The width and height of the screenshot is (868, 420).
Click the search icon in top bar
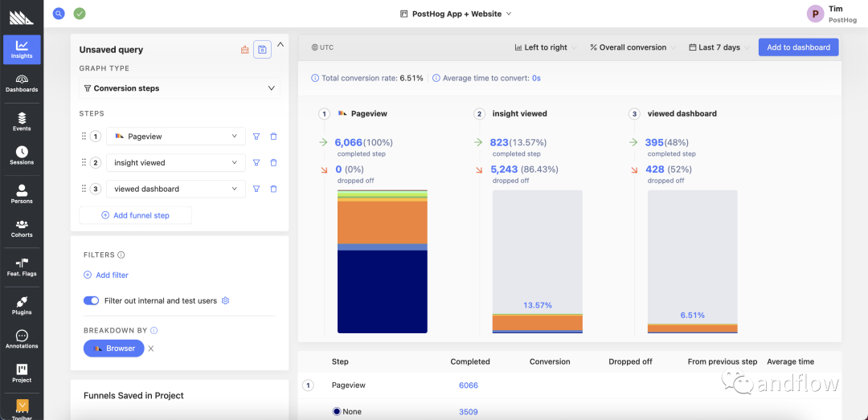click(x=59, y=14)
